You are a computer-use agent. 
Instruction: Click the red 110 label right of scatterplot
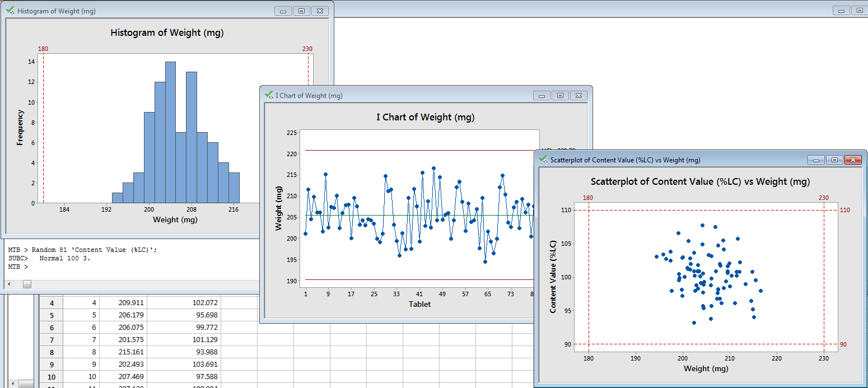pyautogui.click(x=845, y=210)
